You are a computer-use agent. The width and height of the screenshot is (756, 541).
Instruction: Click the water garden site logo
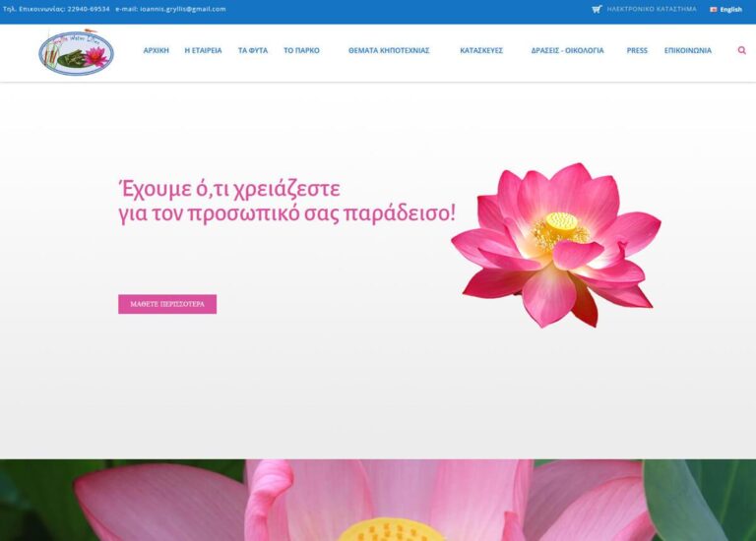click(76, 52)
